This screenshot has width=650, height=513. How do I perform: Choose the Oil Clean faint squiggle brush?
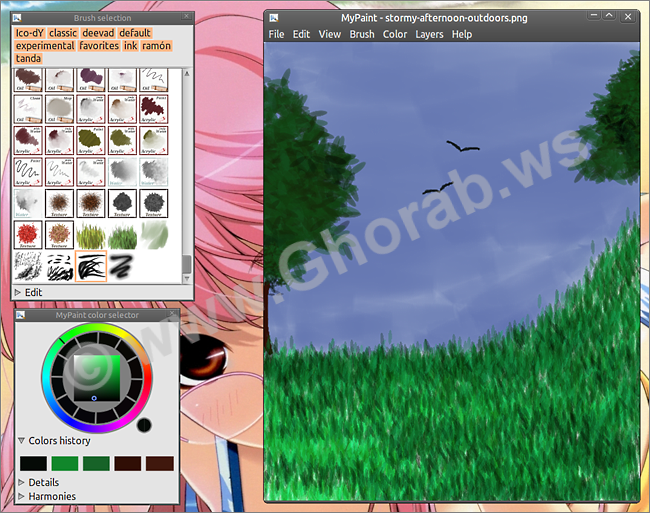point(28,109)
